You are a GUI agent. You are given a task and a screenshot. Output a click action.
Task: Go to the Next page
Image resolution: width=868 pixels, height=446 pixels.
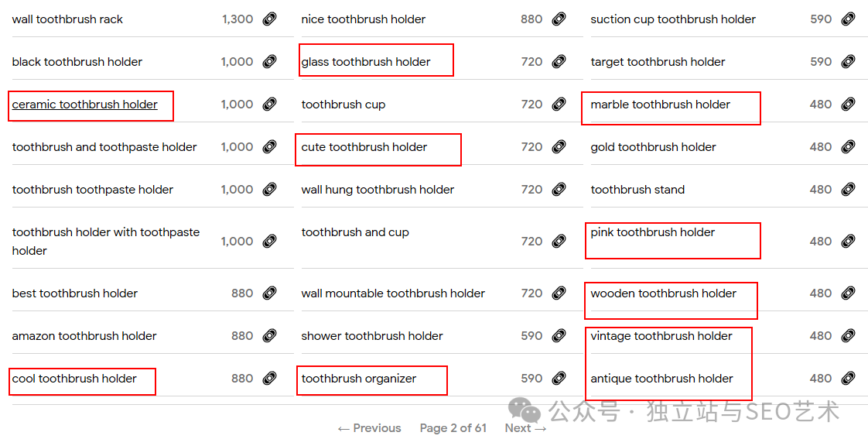click(525, 428)
